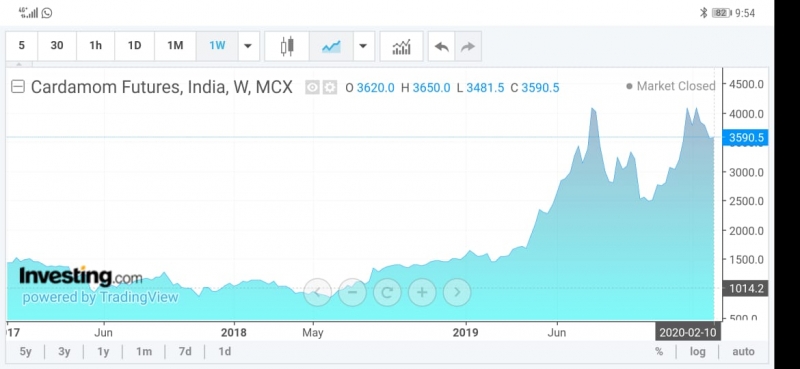This screenshot has height=369, width=800.
Task: Enable log scale mode
Action: [697, 352]
